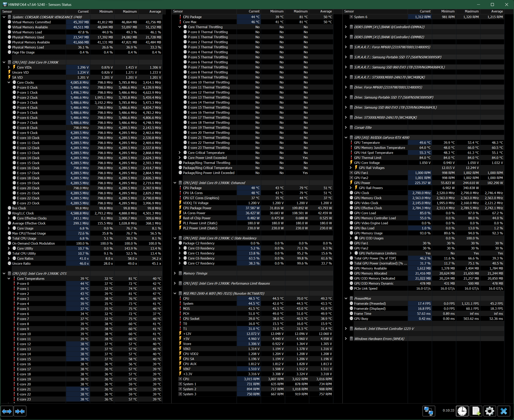Click the System 6 fan icon
514x420 pixels.
(351, 17)
